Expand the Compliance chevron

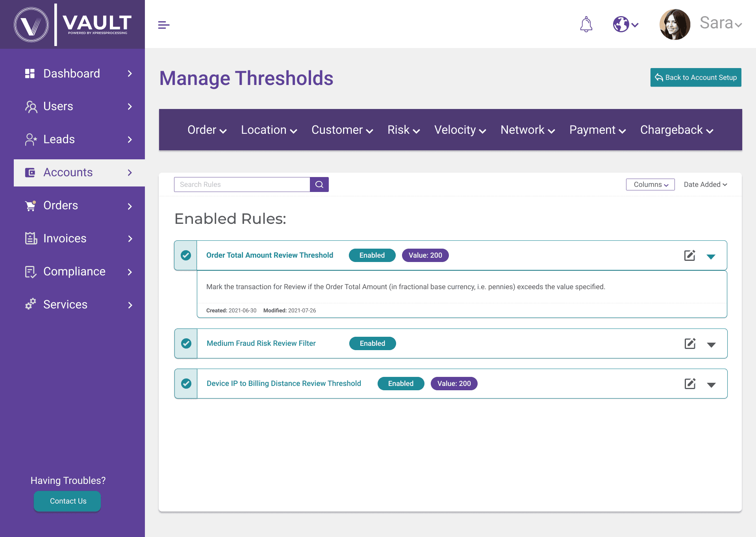point(130,272)
